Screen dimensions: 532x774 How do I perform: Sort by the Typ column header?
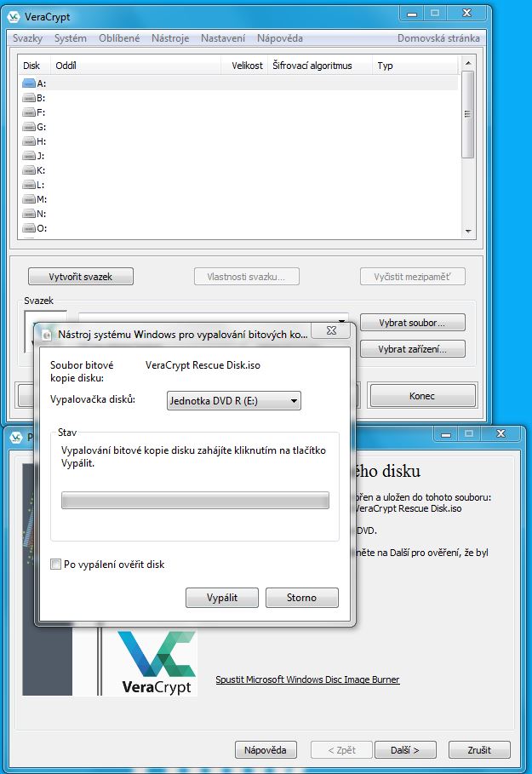[x=415, y=66]
